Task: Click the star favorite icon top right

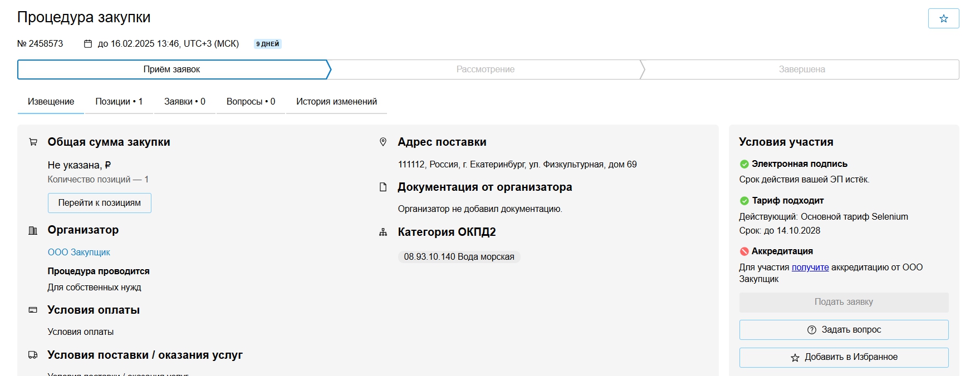Action: [943, 18]
